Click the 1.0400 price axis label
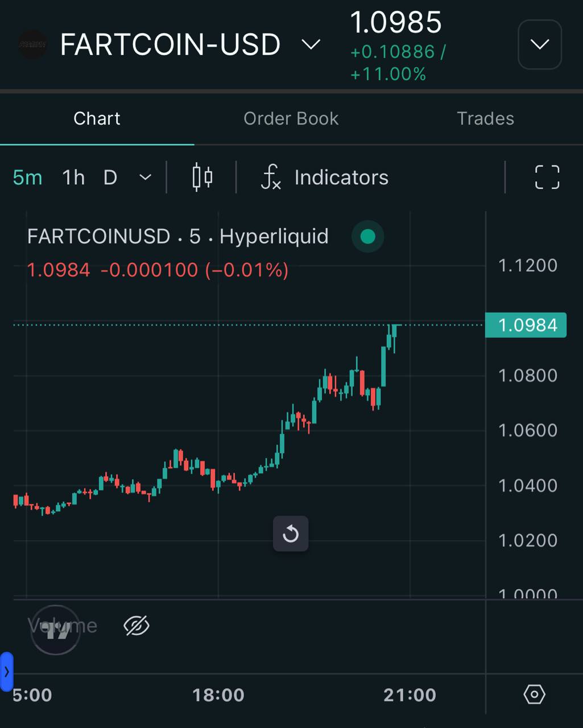Viewport: 583px width, 728px height. 528,485
